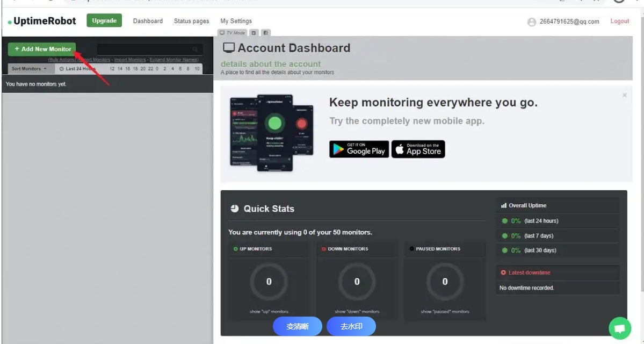
Task: Open the green chat widget bubble
Action: (620, 328)
